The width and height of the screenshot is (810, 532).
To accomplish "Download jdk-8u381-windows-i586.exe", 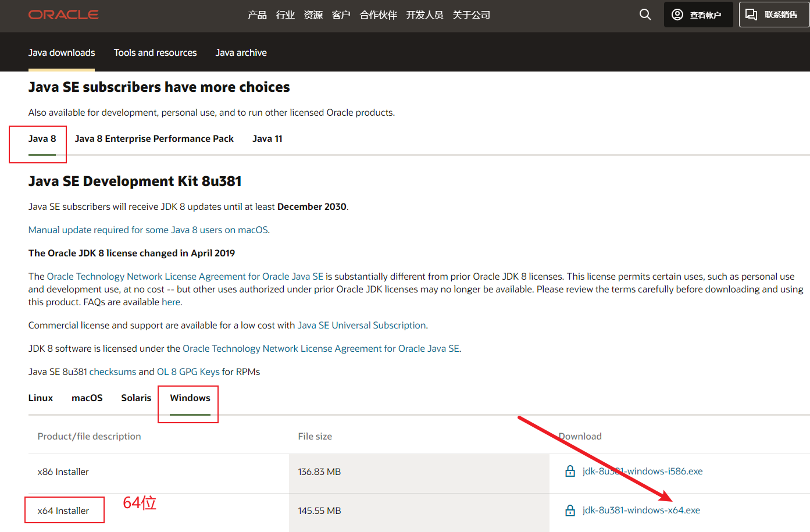I will [643, 471].
